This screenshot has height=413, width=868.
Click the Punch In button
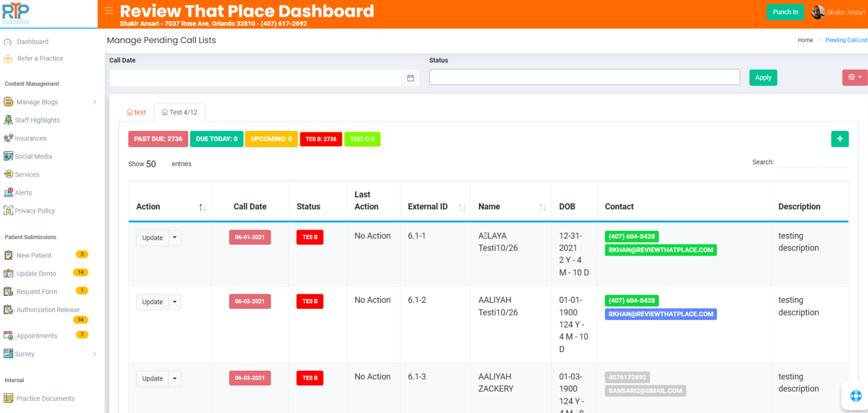pos(785,12)
